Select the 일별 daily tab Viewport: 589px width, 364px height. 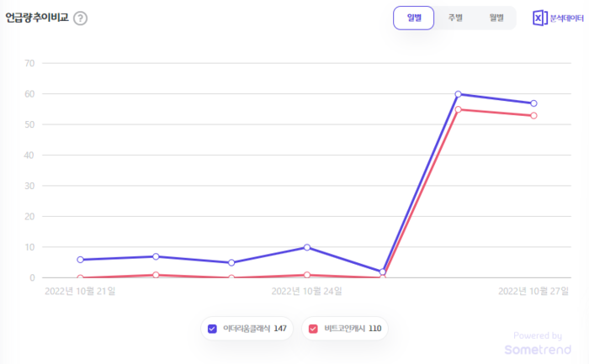(414, 18)
